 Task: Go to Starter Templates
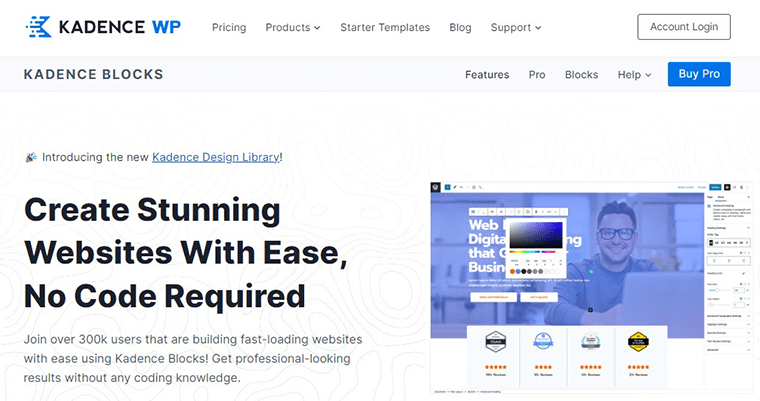385,27
